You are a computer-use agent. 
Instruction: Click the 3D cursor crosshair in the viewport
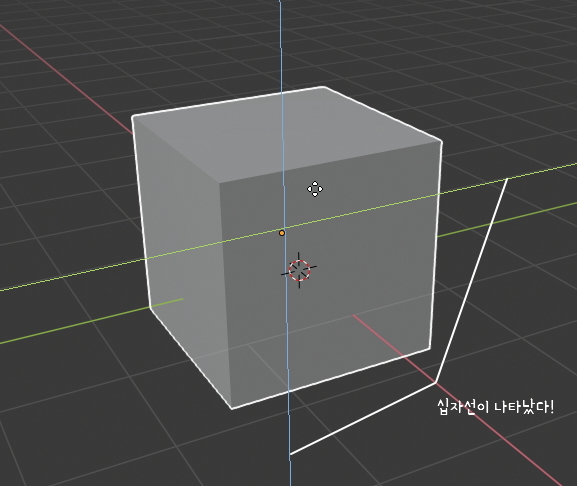tap(299, 270)
